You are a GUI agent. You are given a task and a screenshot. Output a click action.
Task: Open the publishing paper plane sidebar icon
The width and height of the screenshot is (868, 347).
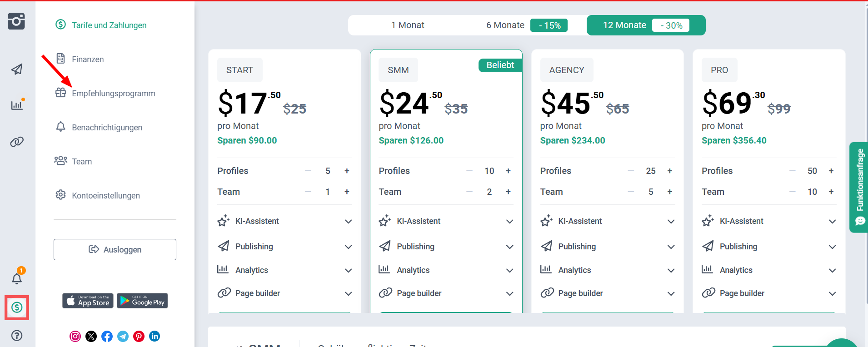tap(17, 69)
